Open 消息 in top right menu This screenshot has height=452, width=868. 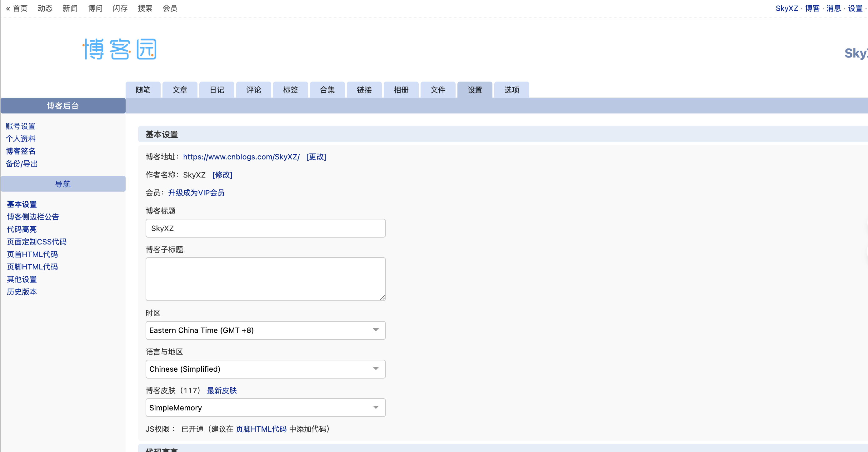click(x=833, y=8)
